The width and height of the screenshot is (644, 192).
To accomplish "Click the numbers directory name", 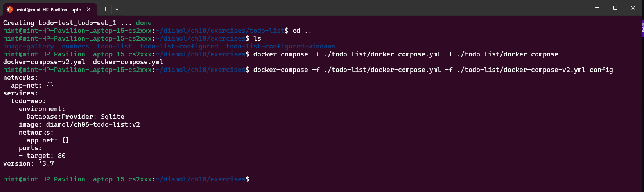I will (x=75, y=46).
